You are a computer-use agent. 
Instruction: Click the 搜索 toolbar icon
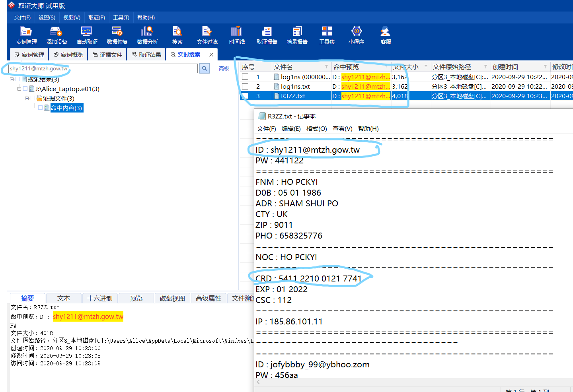pos(177,35)
